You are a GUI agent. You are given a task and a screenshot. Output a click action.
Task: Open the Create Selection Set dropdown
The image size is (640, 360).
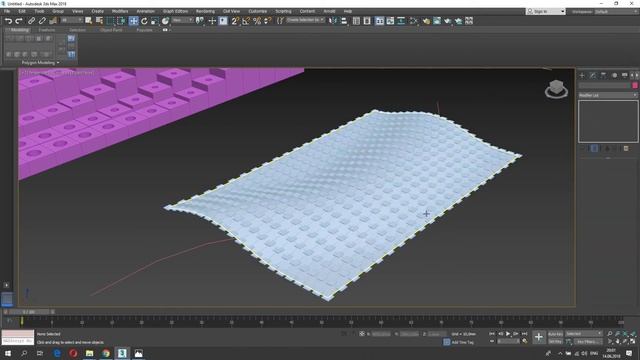[305, 20]
